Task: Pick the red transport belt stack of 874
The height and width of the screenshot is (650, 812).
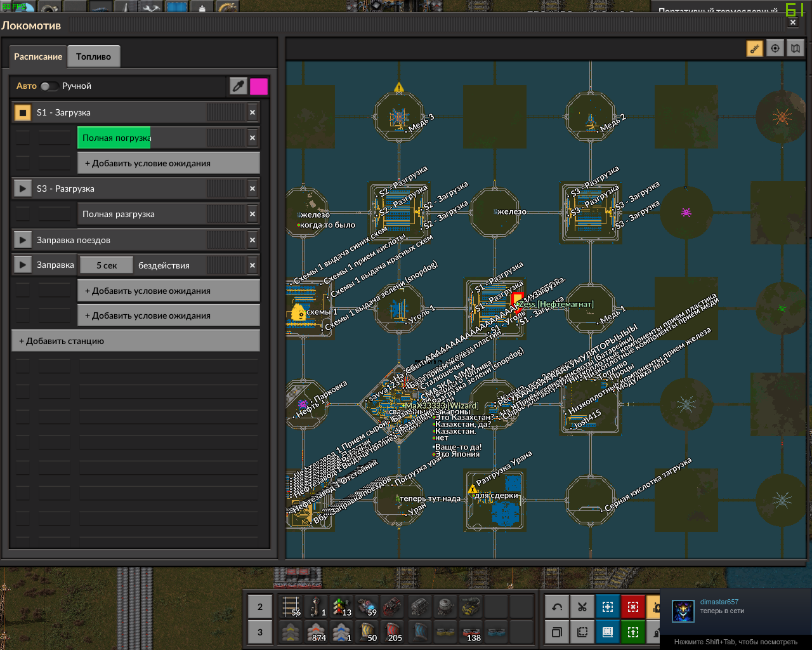Action: [317, 632]
